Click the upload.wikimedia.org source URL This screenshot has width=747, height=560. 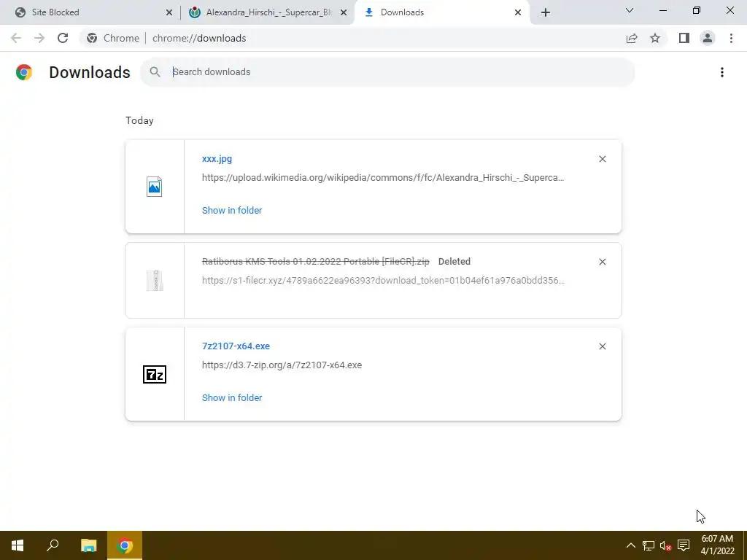pos(383,178)
